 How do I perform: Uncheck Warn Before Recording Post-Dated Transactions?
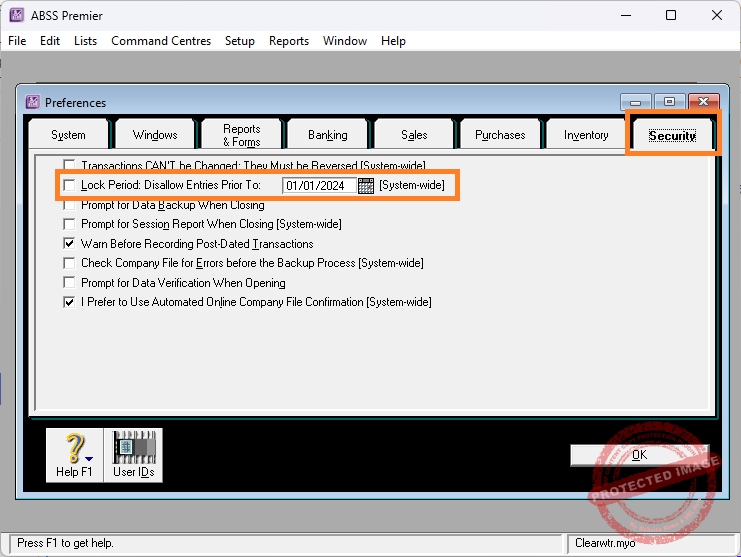[69, 244]
